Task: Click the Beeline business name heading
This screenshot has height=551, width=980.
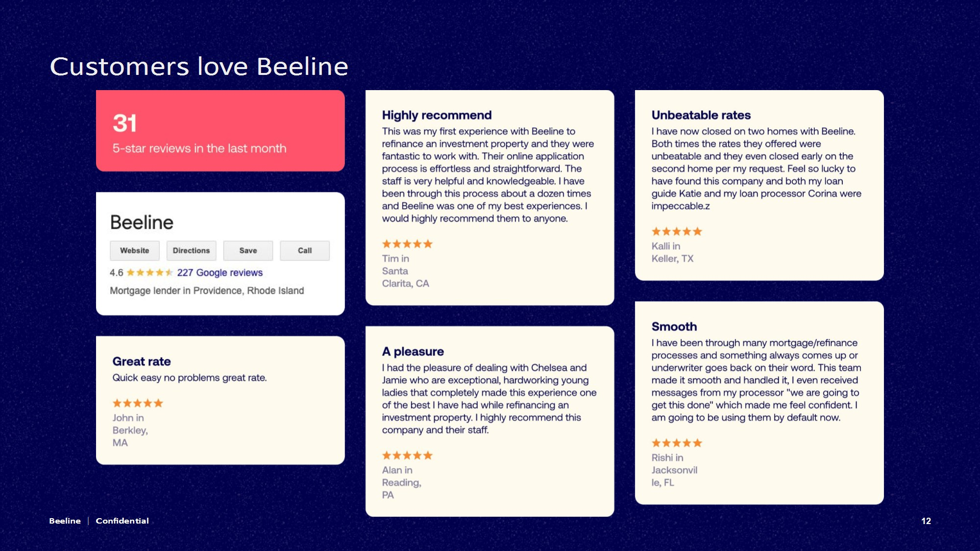Action: pos(142,222)
